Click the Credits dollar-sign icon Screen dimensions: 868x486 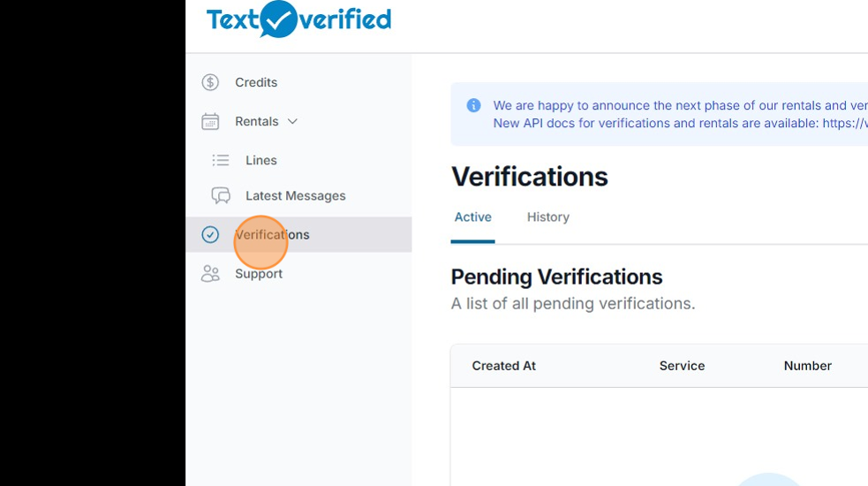(210, 82)
